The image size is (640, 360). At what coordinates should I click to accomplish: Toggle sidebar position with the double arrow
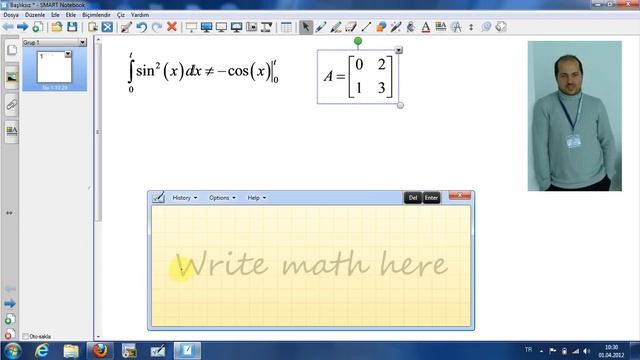(9, 213)
